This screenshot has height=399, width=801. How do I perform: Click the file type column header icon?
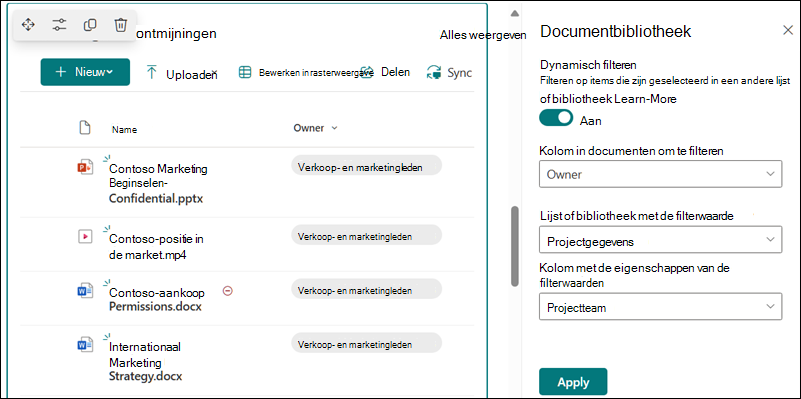pyautogui.click(x=85, y=128)
